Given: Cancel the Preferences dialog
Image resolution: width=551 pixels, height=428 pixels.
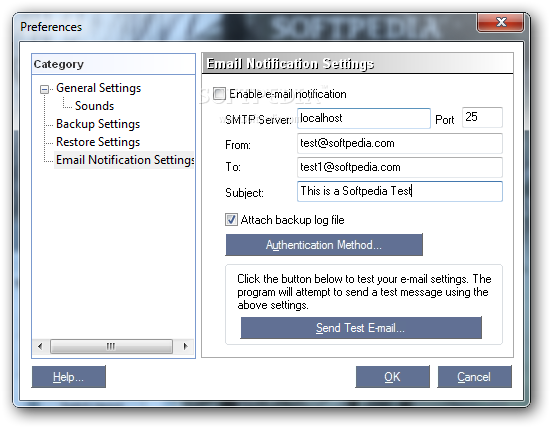Looking at the screenshot, I should (474, 377).
